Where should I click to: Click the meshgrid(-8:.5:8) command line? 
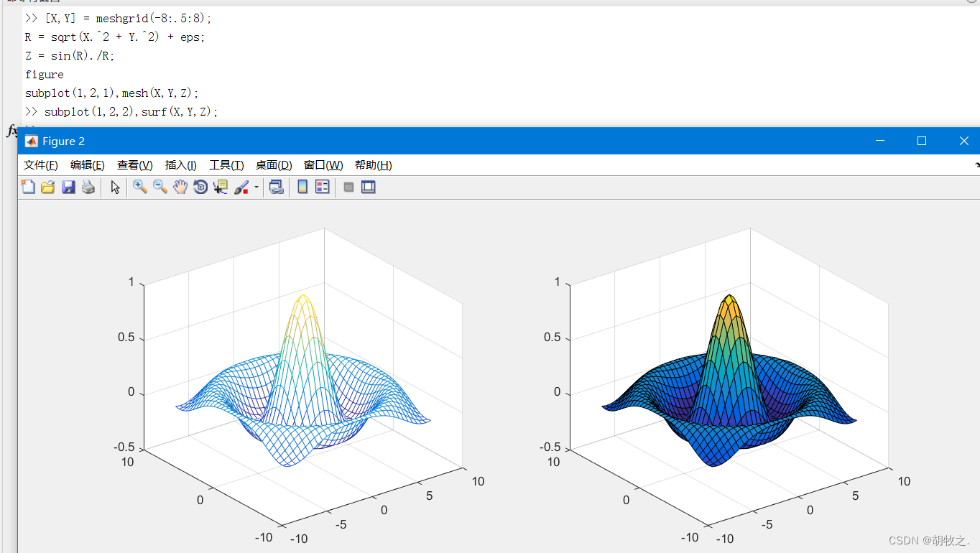click(118, 18)
